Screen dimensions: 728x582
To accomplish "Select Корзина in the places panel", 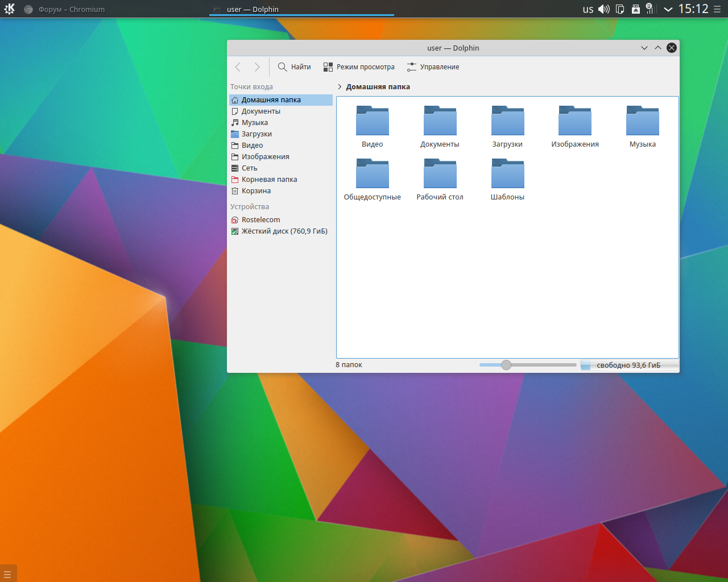I will (x=256, y=191).
